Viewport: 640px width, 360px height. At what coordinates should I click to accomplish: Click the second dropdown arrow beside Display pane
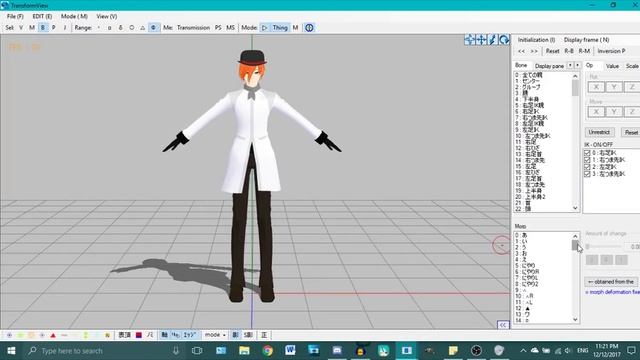click(x=578, y=65)
